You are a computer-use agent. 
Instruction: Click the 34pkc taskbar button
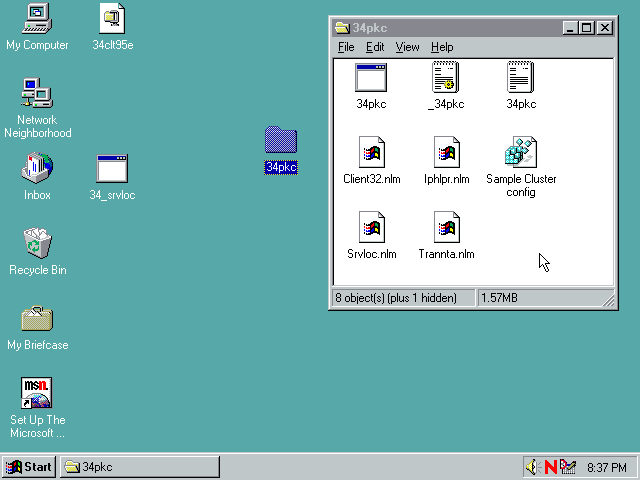[140, 467]
